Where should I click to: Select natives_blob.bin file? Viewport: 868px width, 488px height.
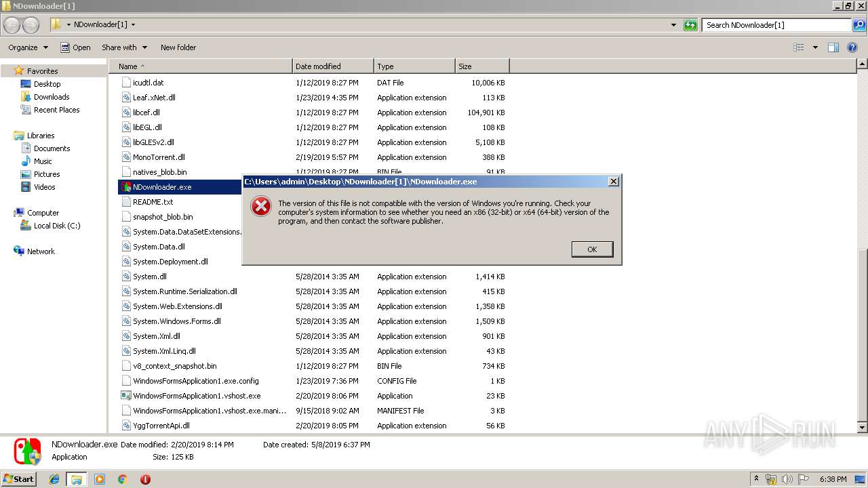pos(159,172)
